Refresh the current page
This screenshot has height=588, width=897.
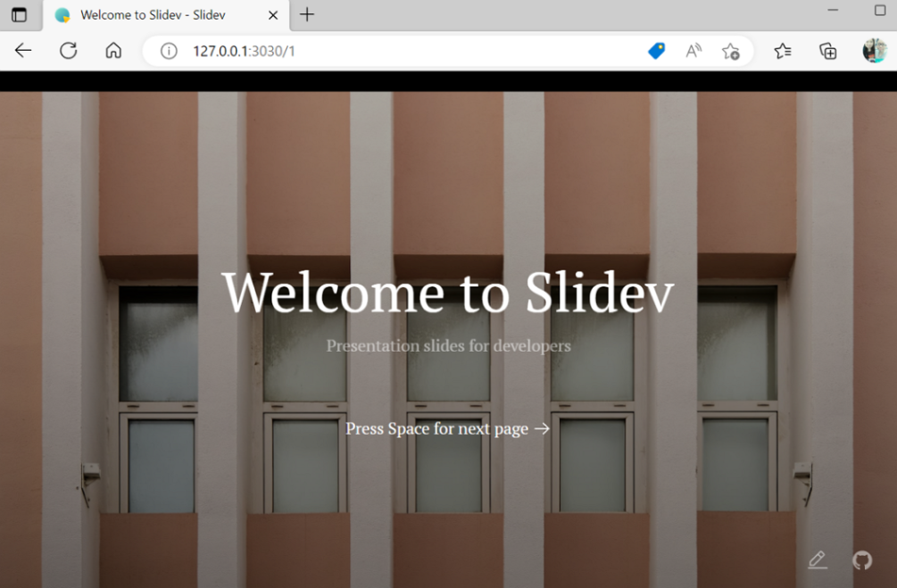tap(68, 51)
